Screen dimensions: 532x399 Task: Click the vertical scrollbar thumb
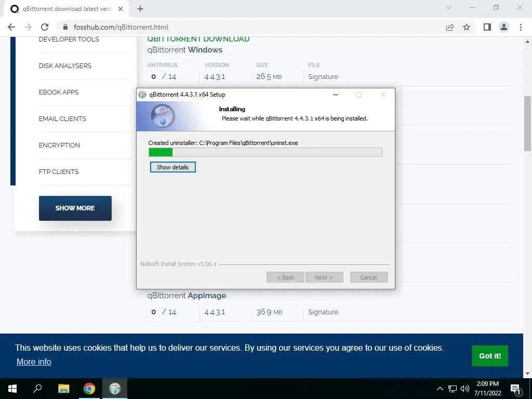[x=527, y=124]
